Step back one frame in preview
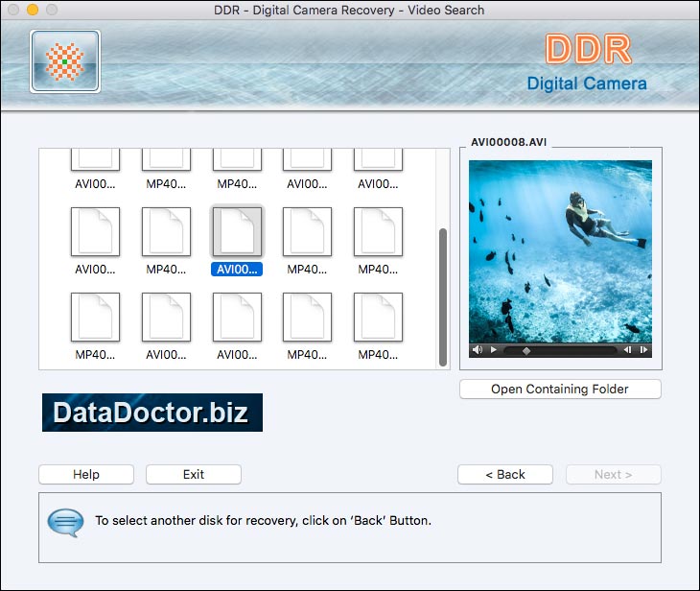Image resolution: width=700 pixels, height=591 pixels. coord(628,351)
